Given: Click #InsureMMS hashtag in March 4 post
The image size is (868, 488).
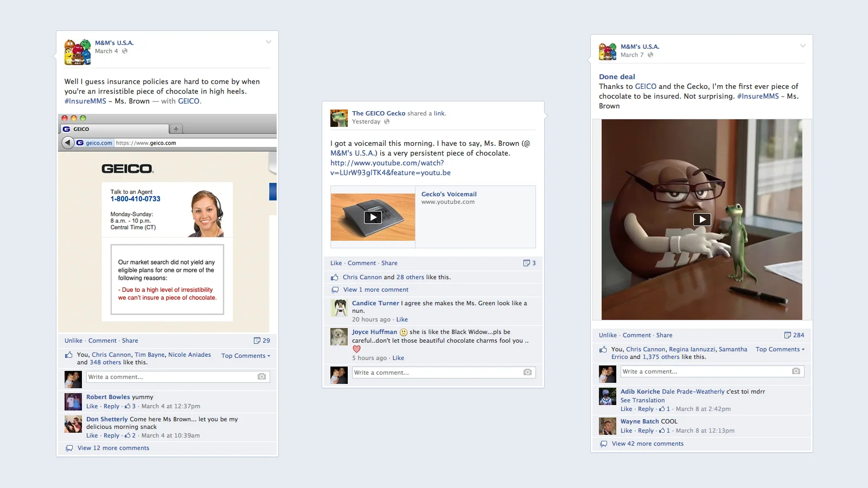Looking at the screenshot, I should click(x=85, y=101).
